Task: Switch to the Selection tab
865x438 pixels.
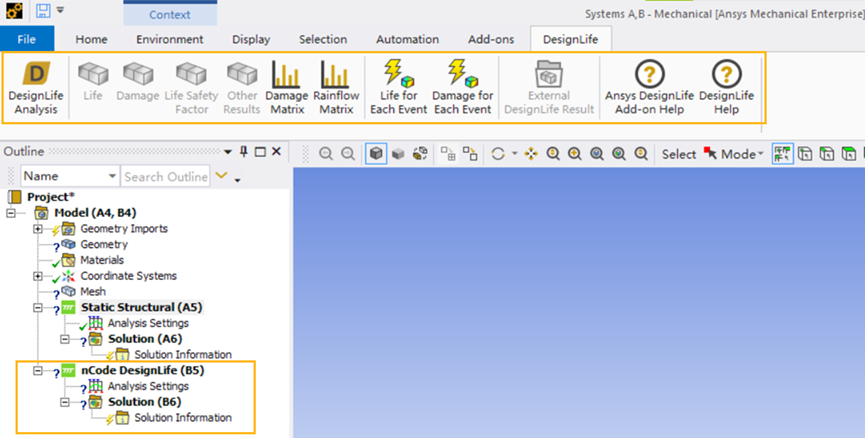Action: (323, 39)
